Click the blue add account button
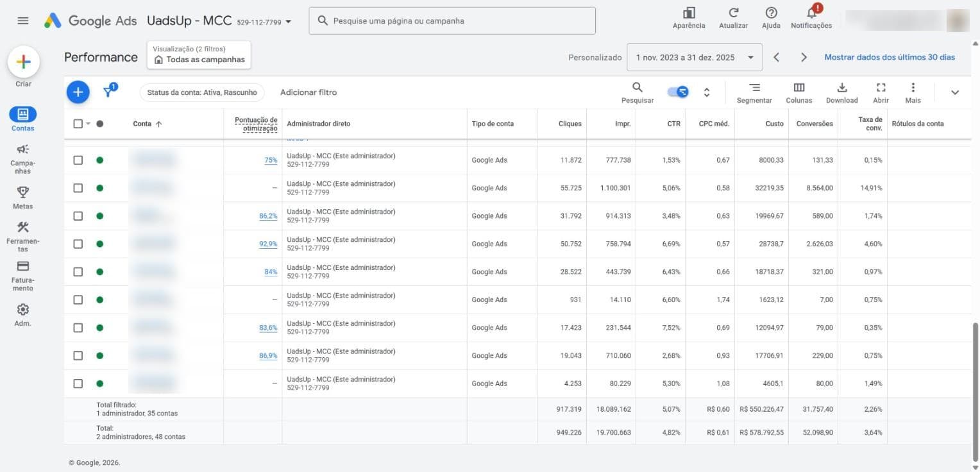The height and width of the screenshot is (472, 980). coord(78,92)
